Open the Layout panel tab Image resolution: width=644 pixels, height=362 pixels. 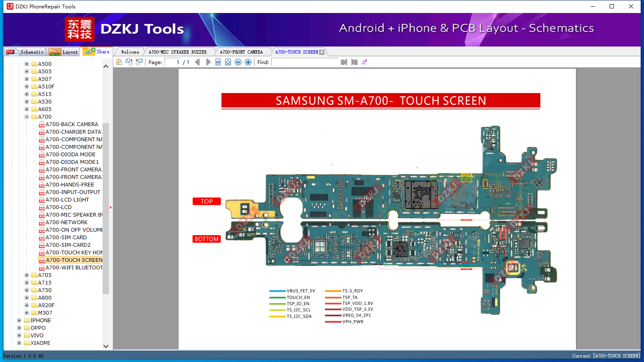coord(64,52)
